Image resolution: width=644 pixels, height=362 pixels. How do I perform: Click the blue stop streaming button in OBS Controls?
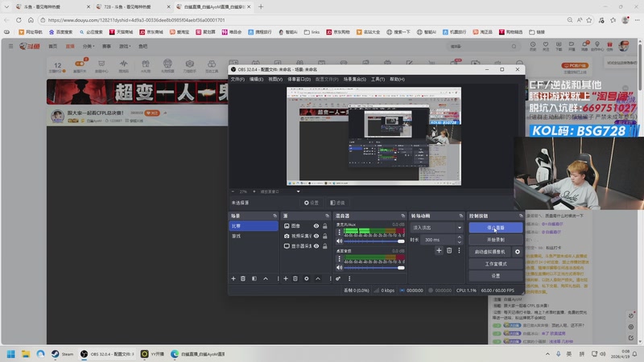point(496,228)
